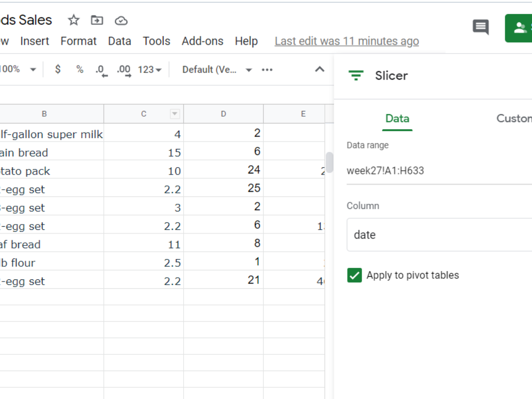Uncheck Apply to pivot tables
The width and height of the screenshot is (532, 399).
354,275
